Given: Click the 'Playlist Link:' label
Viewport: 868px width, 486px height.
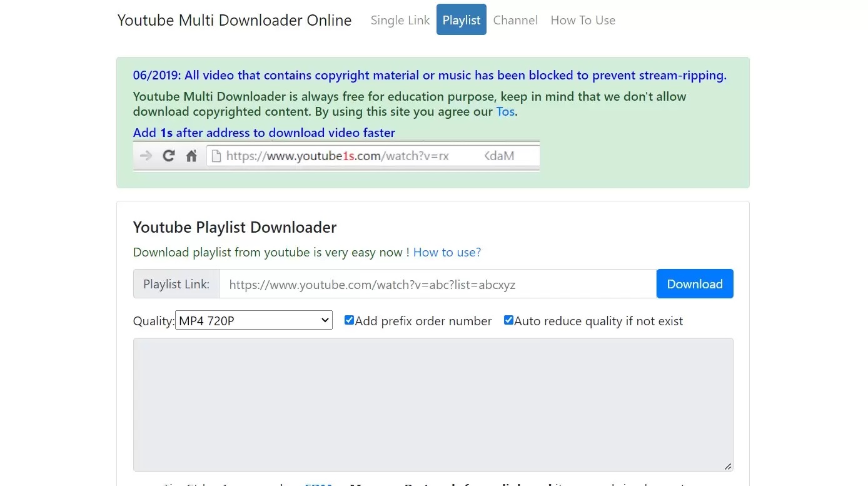Looking at the screenshot, I should point(176,284).
